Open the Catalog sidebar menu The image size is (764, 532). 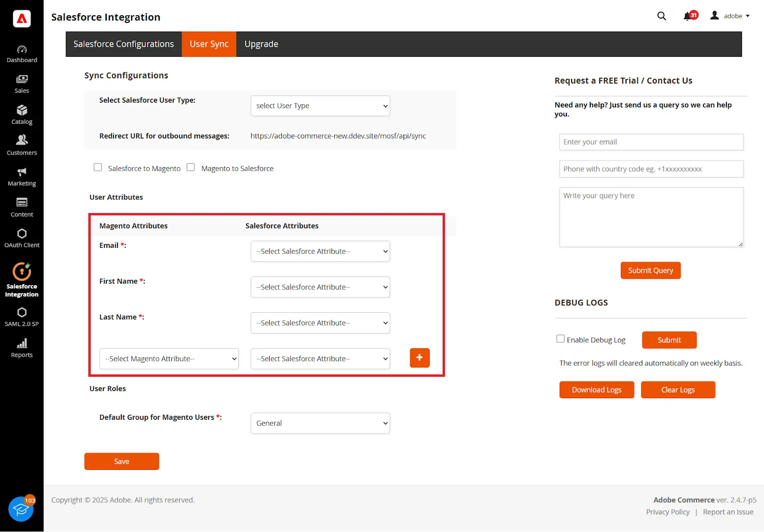(22, 115)
